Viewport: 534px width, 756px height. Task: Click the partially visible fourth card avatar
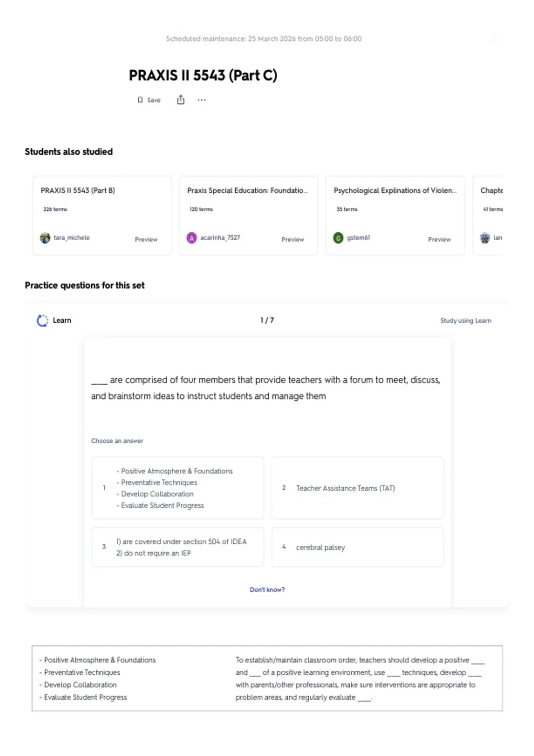coord(485,238)
